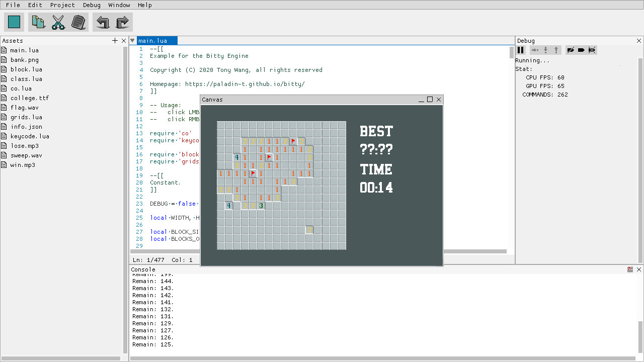Click the green 3 tile on the minesweeper board

pyautogui.click(x=261, y=205)
